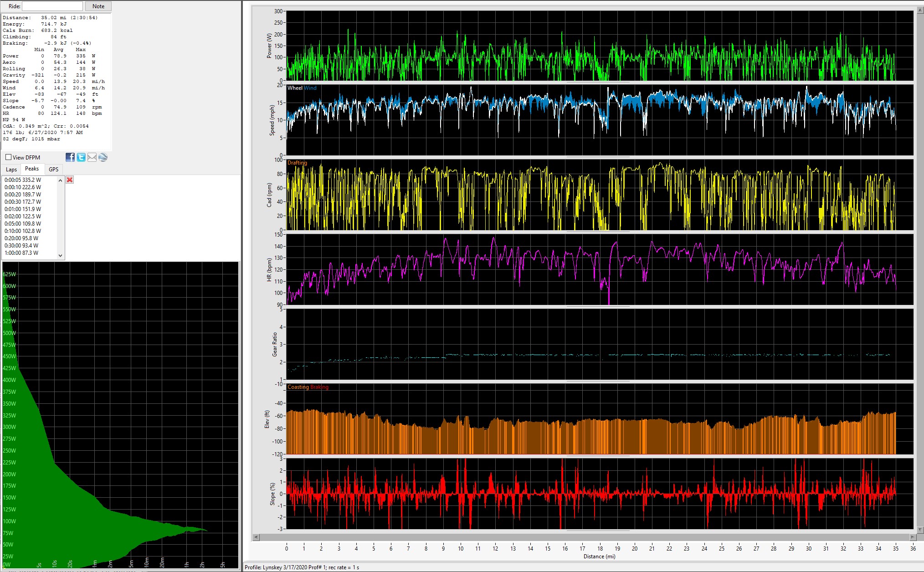Click the Distance 35.02 mi stats line

(50, 18)
